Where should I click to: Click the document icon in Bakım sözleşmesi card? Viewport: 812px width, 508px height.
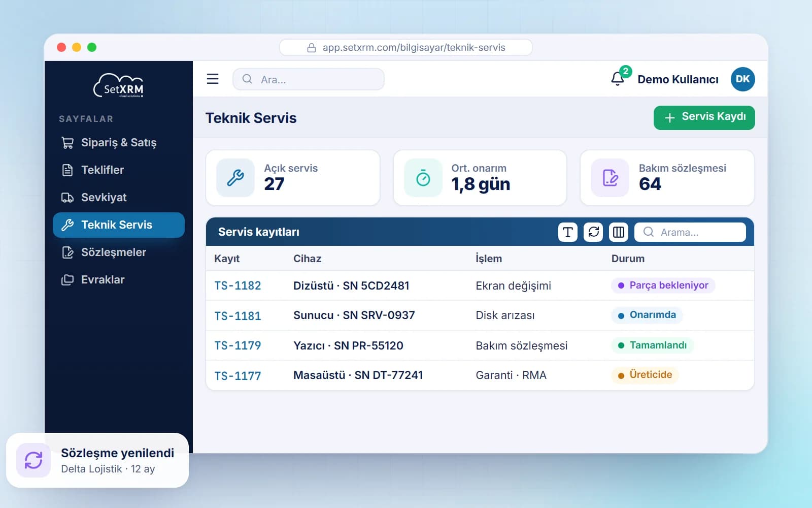pos(610,178)
